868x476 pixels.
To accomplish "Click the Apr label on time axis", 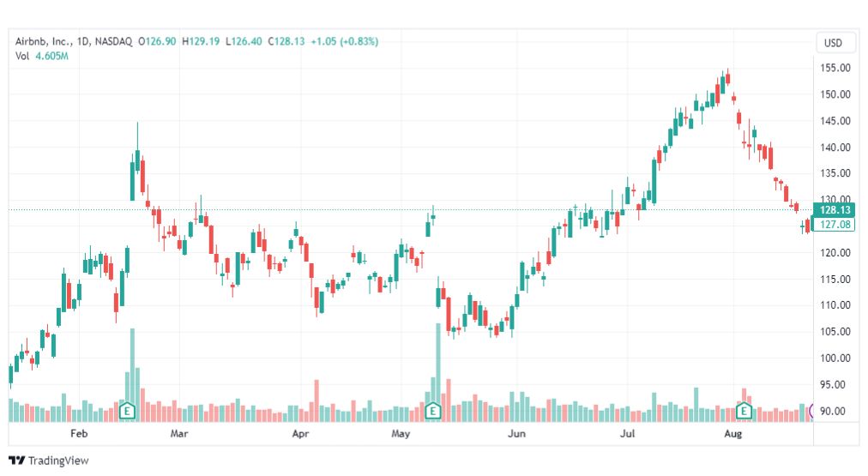I will (300, 433).
